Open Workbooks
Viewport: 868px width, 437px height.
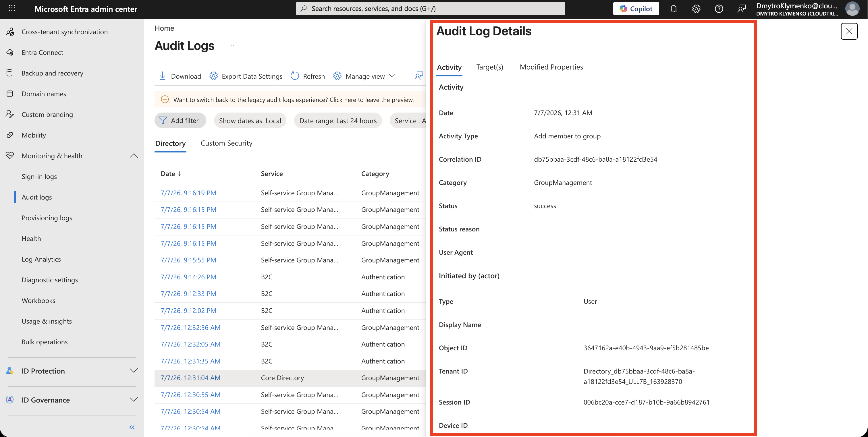pos(38,301)
